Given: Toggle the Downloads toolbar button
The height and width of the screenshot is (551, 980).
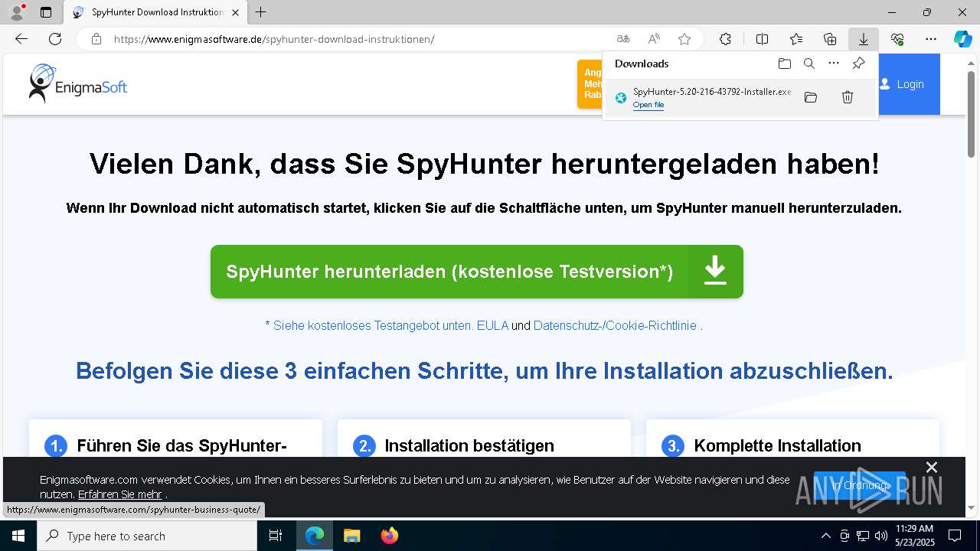Looking at the screenshot, I should point(863,39).
